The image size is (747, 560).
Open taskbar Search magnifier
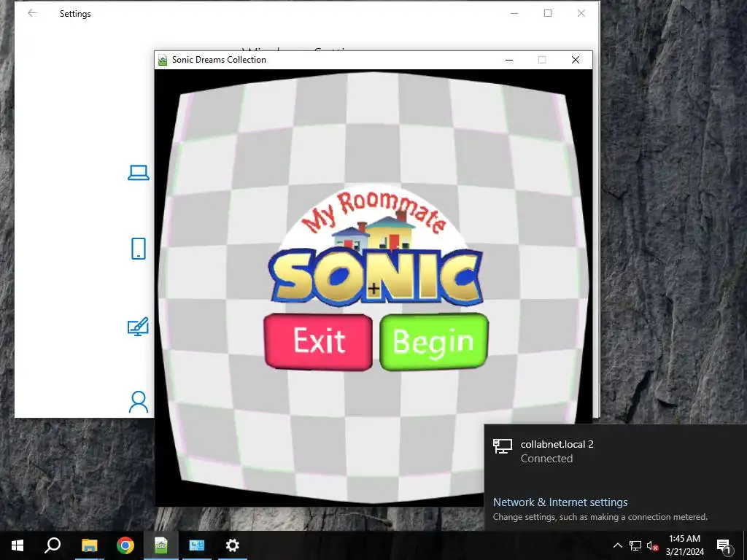(x=53, y=545)
